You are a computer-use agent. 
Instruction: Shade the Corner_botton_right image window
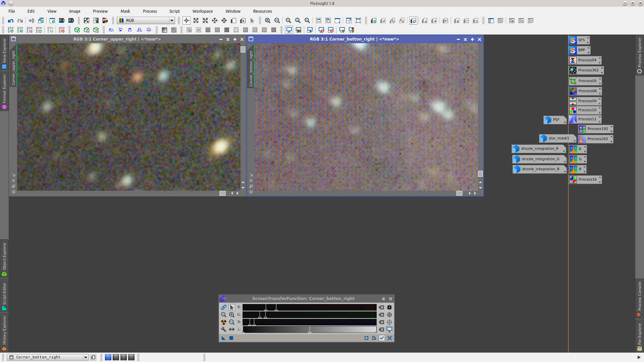click(x=465, y=39)
